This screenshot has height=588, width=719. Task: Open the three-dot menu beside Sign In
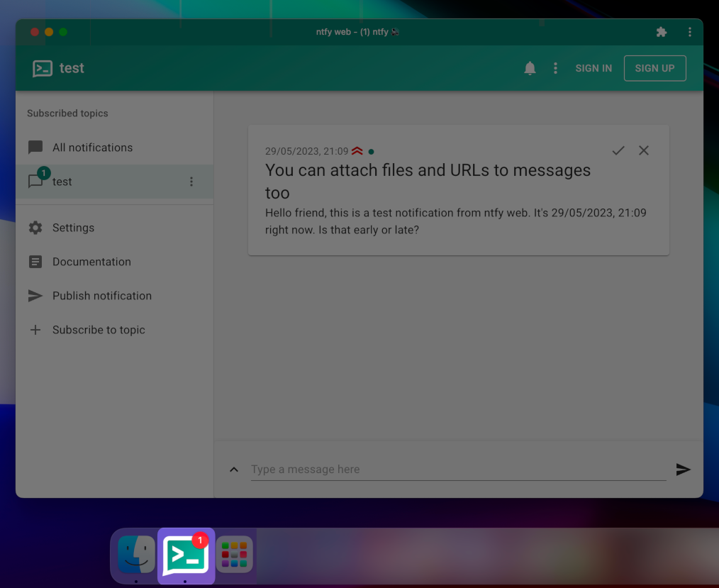coord(555,68)
